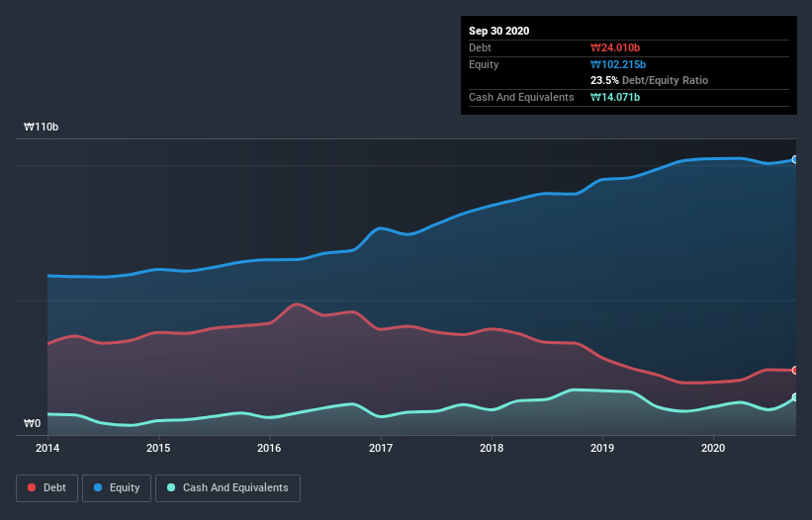This screenshot has height=520, width=812.
Task: Click the Equity label in the tooltip
Action: (x=484, y=64)
